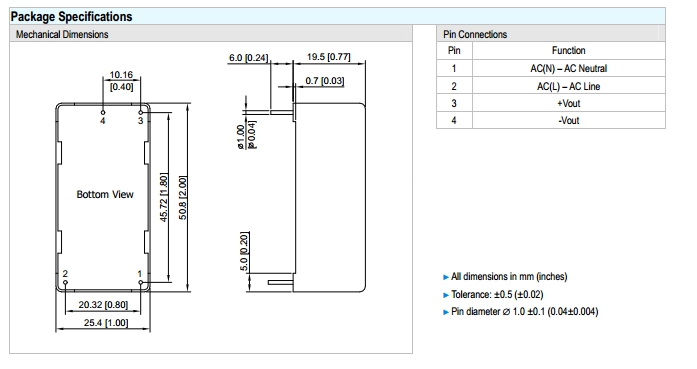Click the +Vout function cell
The width and height of the screenshot is (697, 369).
[569, 103]
